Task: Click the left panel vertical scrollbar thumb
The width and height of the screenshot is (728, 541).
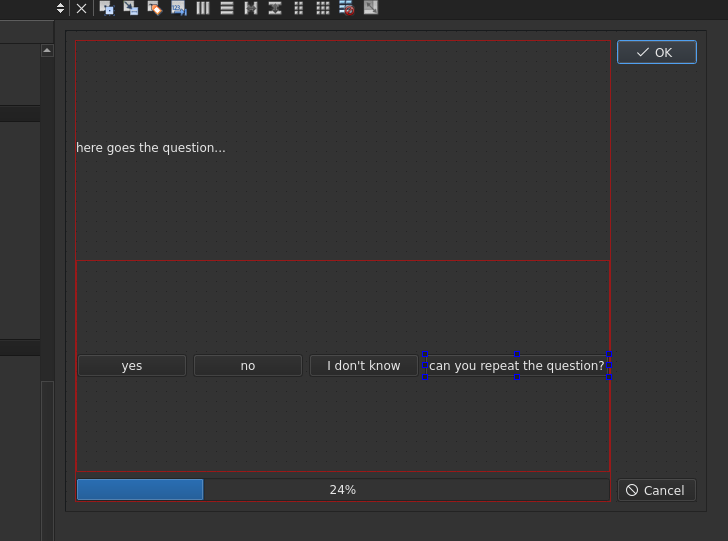Action: point(47,460)
